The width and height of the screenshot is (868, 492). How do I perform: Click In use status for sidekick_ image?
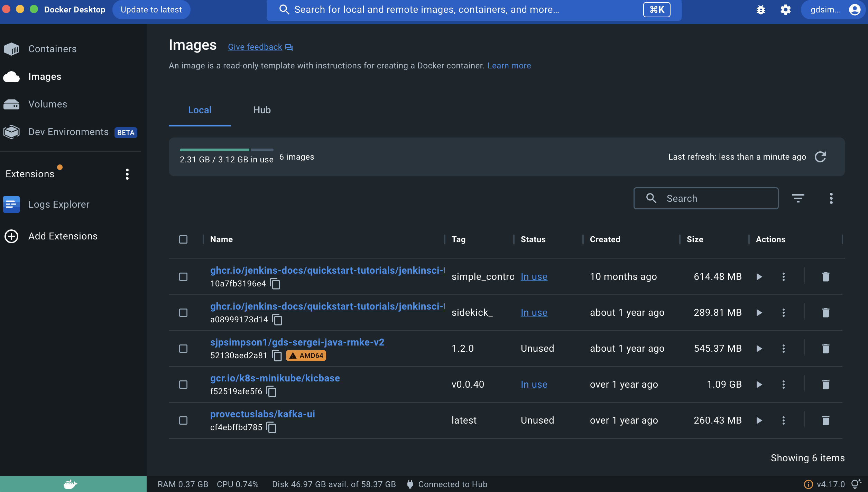click(534, 313)
